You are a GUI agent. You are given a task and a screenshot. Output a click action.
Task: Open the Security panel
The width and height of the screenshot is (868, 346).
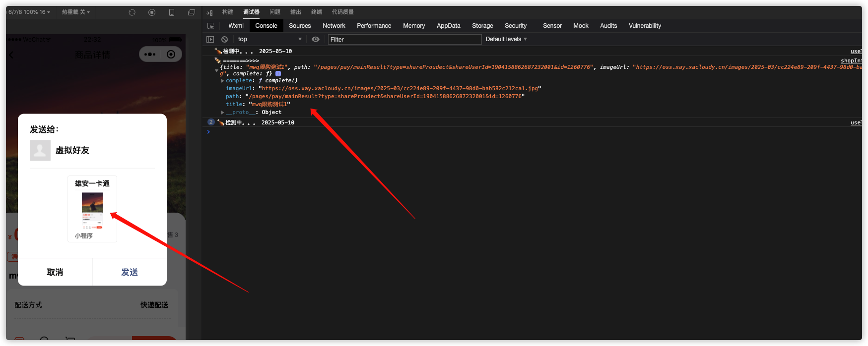(516, 26)
